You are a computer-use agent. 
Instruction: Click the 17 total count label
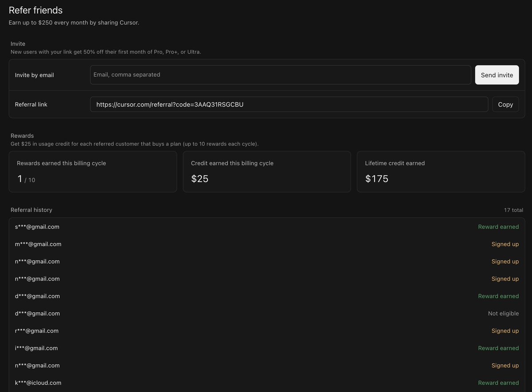(513, 210)
